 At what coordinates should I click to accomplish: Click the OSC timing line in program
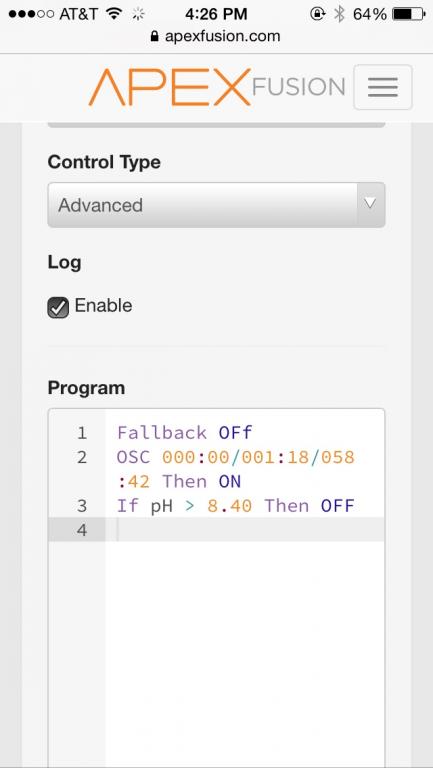coord(236,470)
